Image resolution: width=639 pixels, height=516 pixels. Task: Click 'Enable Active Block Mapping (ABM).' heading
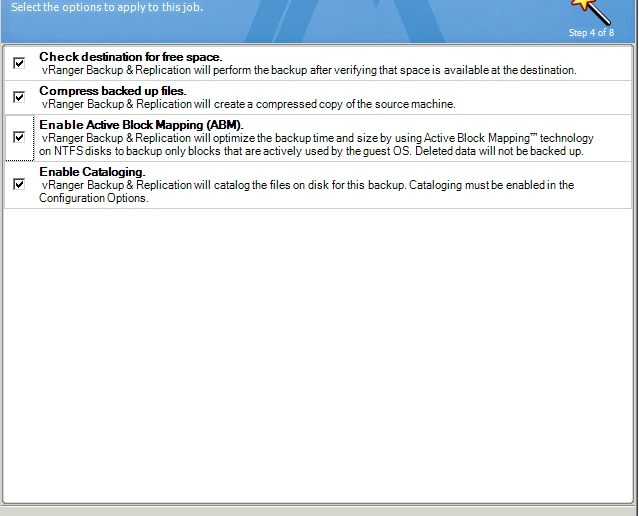tap(141, 125)
